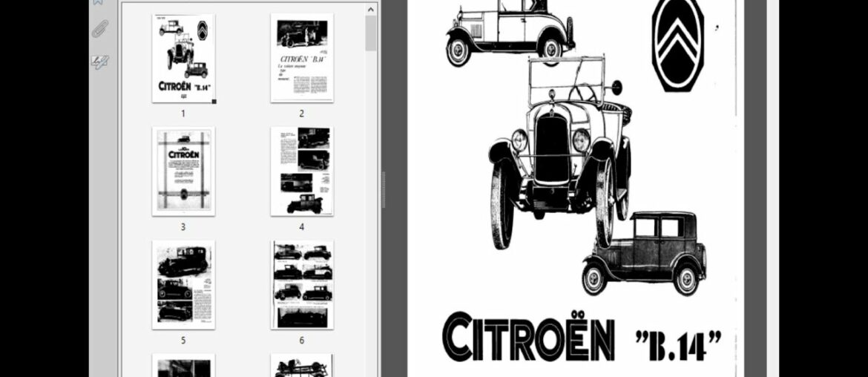Click the "CITROËN" title in document page
The height and width of the screenshot is (377, 868).
click(x=528, y=337)
